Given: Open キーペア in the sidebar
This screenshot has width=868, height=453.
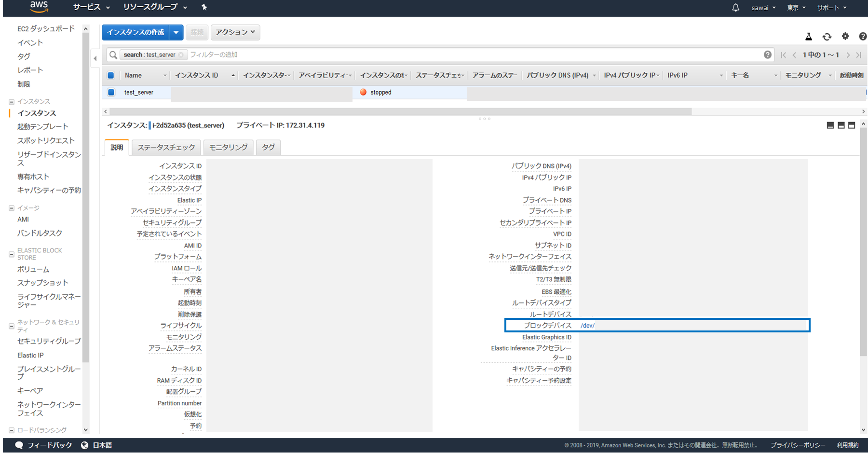Looking at the screenshot, I should click(x=30, y=391).
